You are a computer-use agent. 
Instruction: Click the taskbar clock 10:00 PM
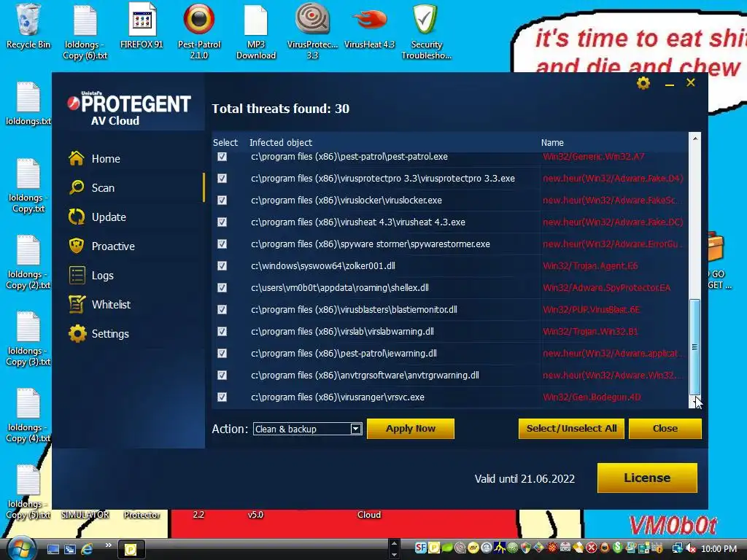pos(719,549)
